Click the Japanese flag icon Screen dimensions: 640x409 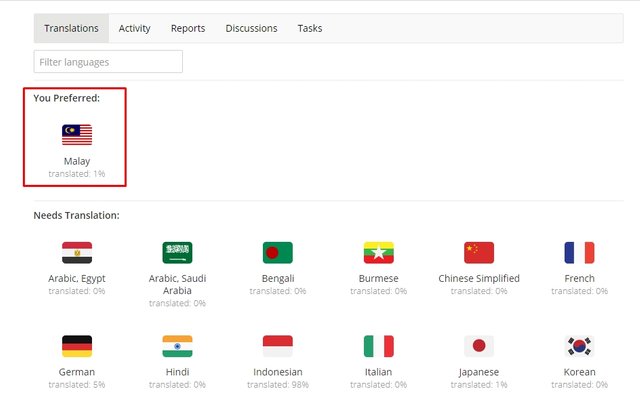(479, 346)
